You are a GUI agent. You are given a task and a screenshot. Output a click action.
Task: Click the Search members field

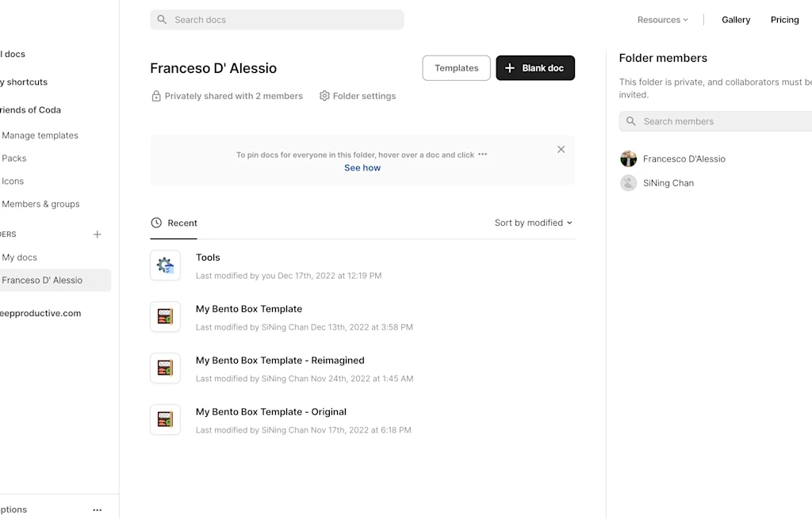pyautogui.click(x=716, y=121)
